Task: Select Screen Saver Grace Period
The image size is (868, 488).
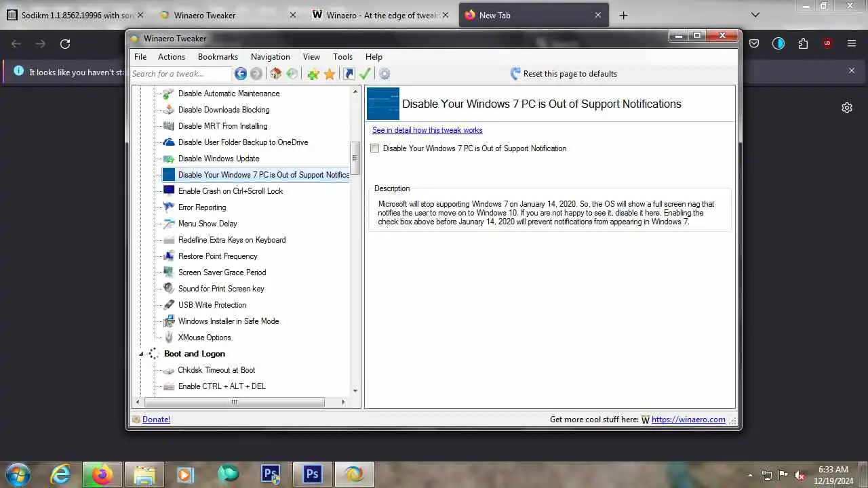Action: coord(222,272)
